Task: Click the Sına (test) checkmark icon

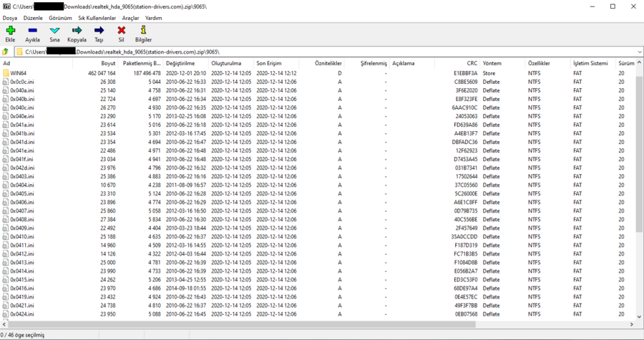Action: coord(54,30)
